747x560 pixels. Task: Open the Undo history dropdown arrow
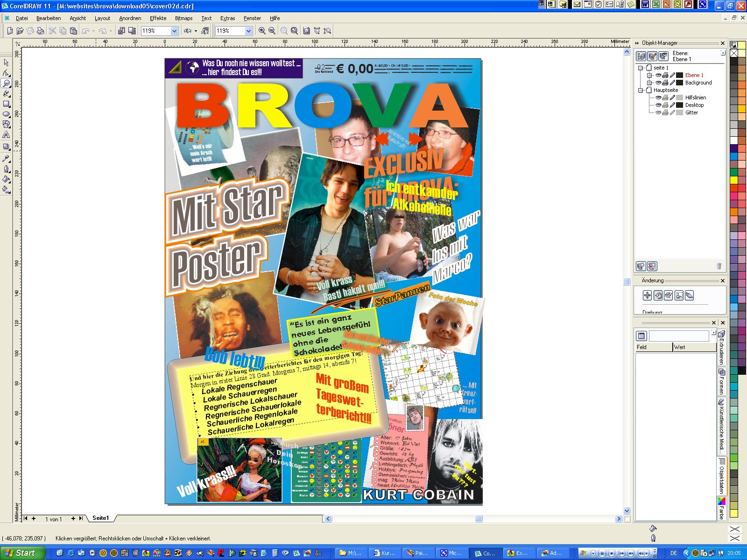point(93,31)
